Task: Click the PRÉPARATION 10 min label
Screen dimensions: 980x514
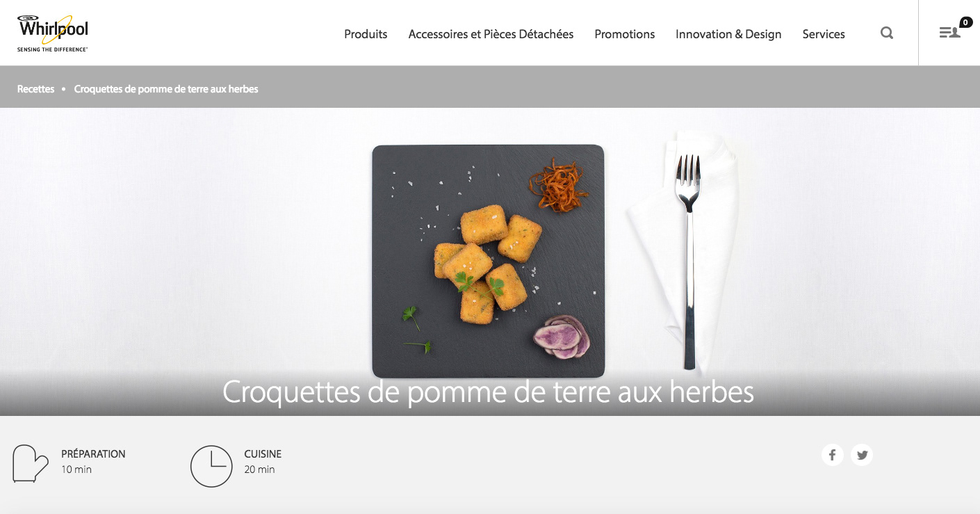Action: pos(93,461)
